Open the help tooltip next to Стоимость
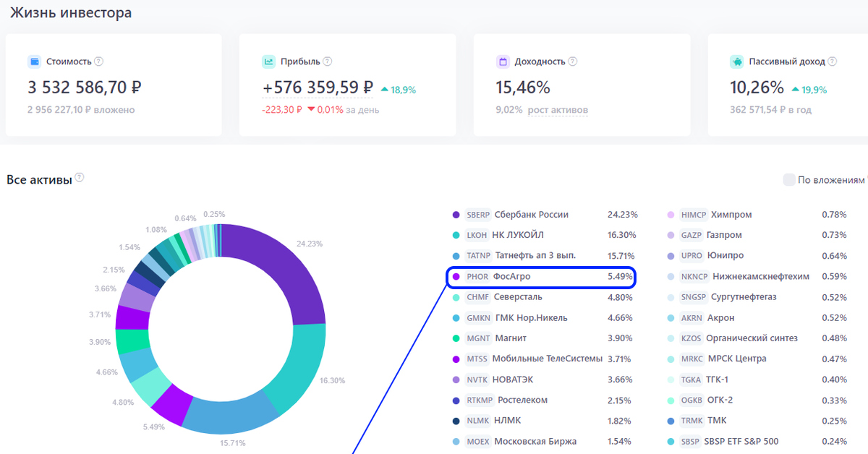868x454 pixels. (99, 61)
